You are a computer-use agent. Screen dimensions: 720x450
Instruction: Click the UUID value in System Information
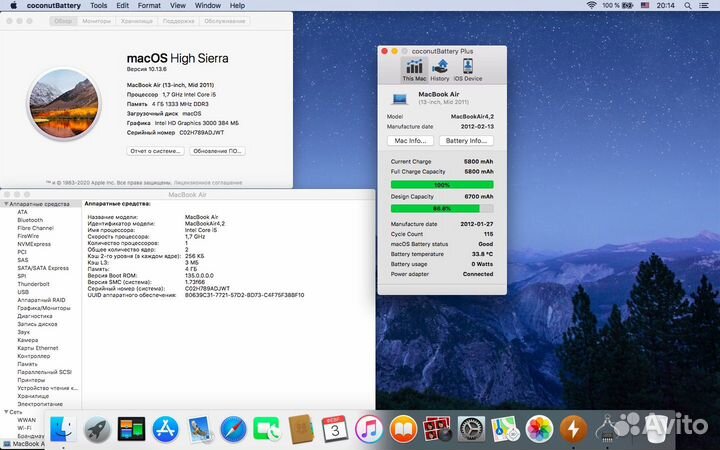click(x=244, y=295)
